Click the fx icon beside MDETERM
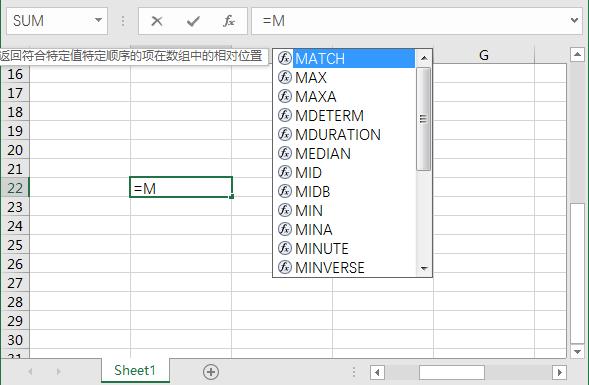Screen dimensions: 589x385 (285, 115)
